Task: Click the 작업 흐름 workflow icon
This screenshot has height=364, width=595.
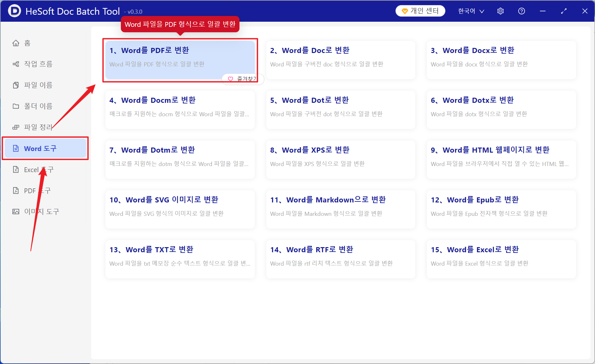Action: pos(16,64)
